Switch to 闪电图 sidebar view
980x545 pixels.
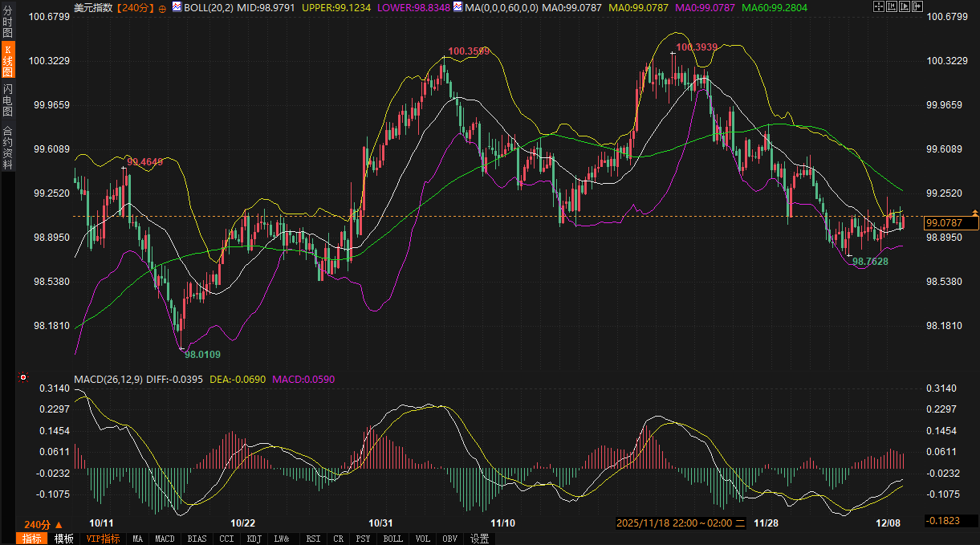[x=7, y=99]
